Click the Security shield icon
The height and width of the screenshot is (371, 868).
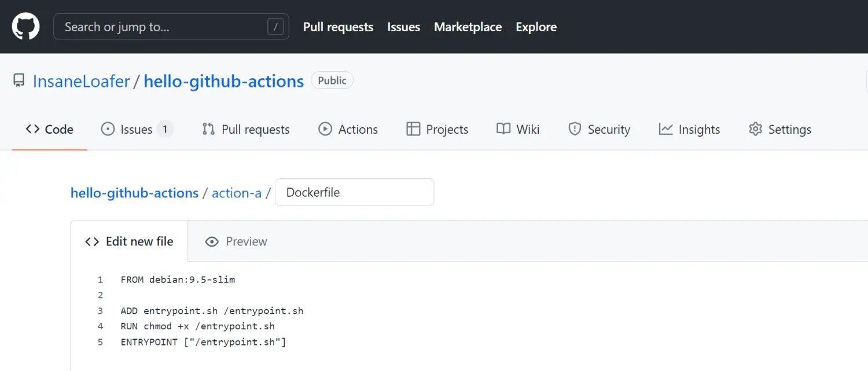point(575,129)
